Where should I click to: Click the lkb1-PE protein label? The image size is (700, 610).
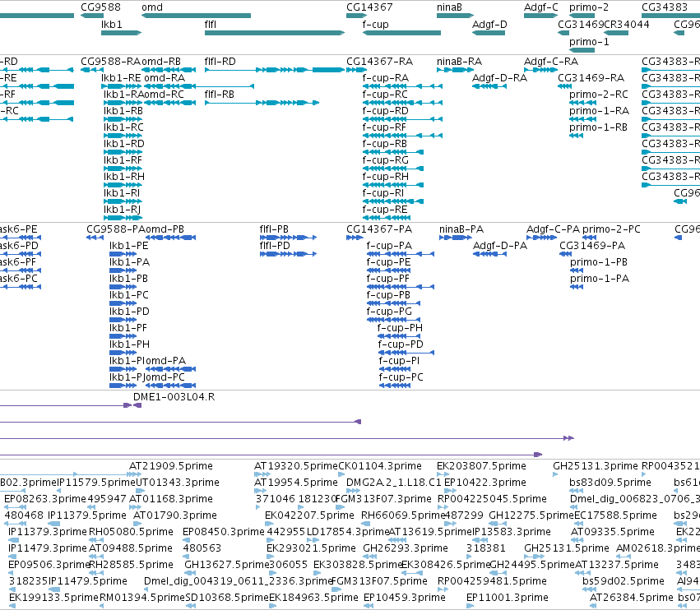point(129,246)
